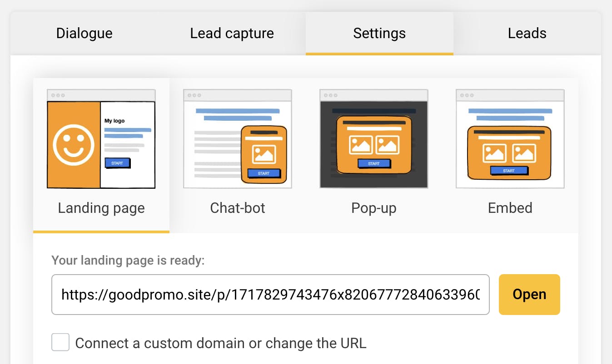Select the Settings tab
Viewport: 612px width, 364px height.
pyautogui.click(x=379, y=34)
